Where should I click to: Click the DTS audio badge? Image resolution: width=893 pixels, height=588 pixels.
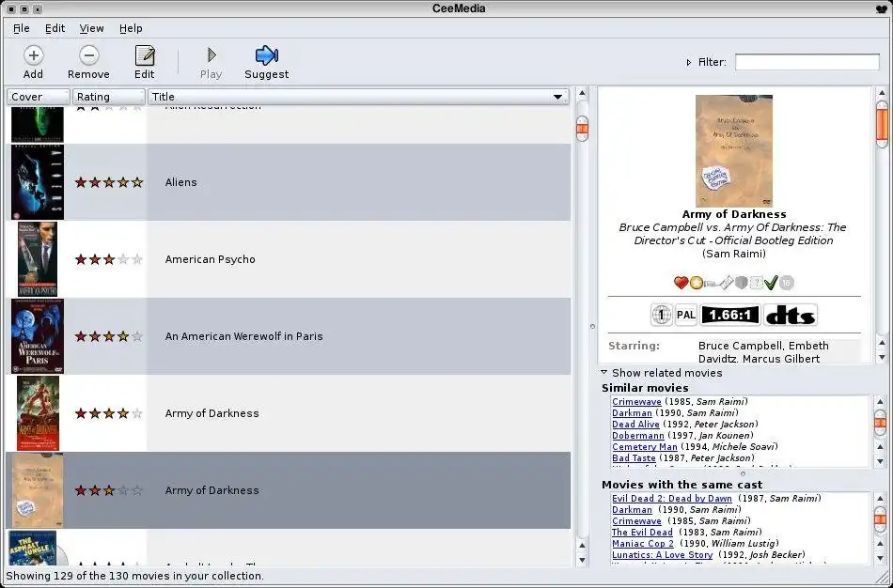(790, 316)
